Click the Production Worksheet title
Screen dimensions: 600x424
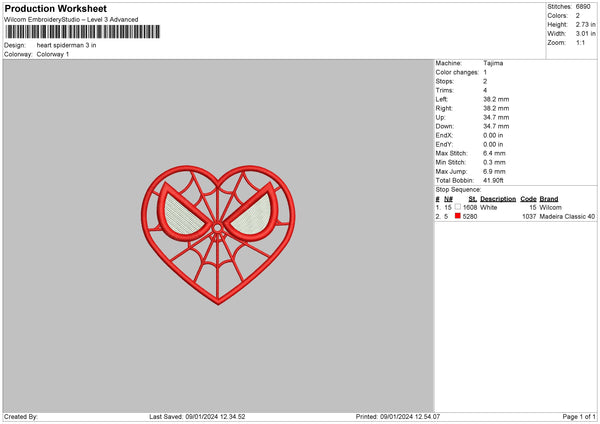(55, 8)
